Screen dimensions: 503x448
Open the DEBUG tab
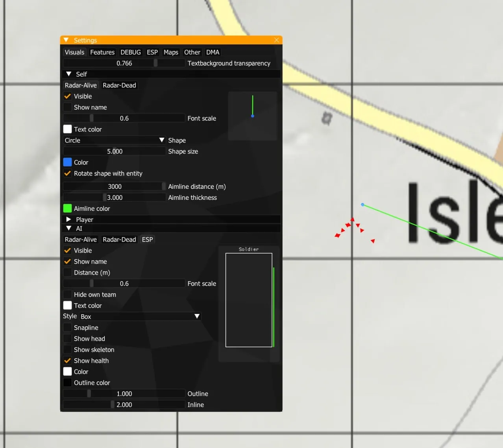click(x=131, y=52)
